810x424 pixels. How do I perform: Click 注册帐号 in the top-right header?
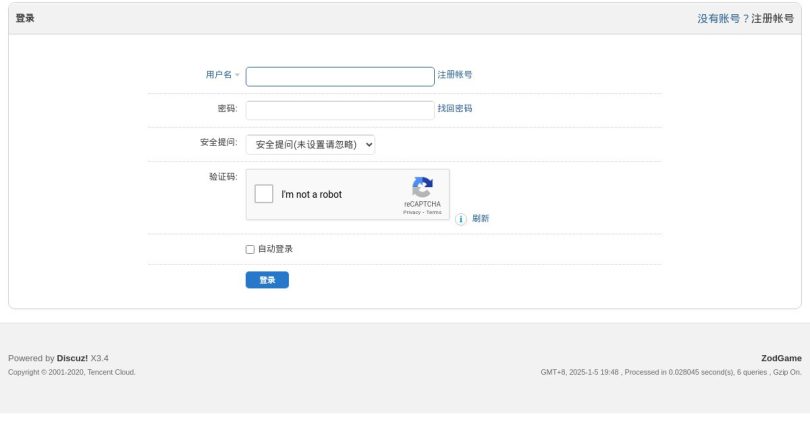click(772, 18)
